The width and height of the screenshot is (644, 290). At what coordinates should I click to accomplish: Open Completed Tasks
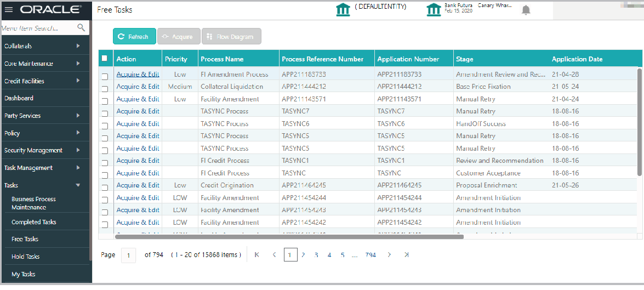pos(33,222)
